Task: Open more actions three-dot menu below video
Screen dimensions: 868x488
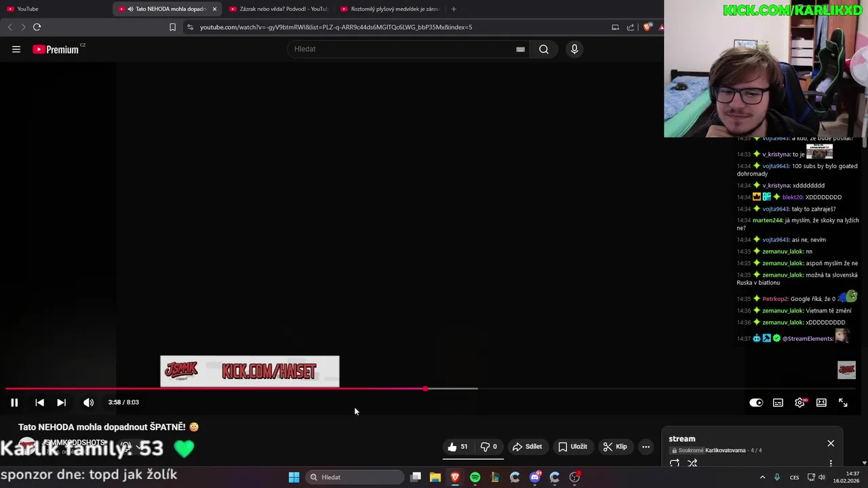Action: pyautogui.click(x=646, y=447)
